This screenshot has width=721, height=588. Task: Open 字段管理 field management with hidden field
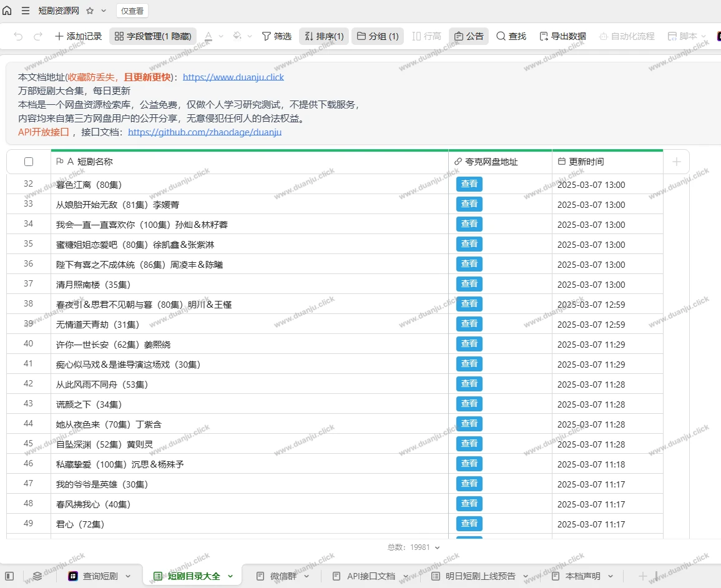tap(153, 36)
